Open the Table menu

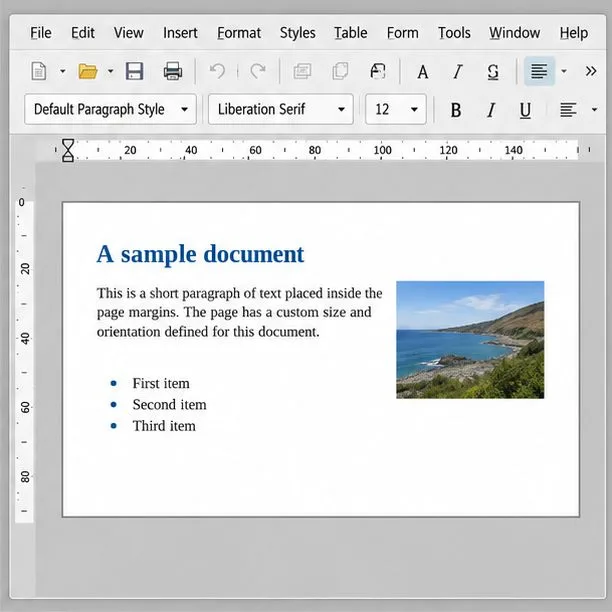click(x=350, y=33)
